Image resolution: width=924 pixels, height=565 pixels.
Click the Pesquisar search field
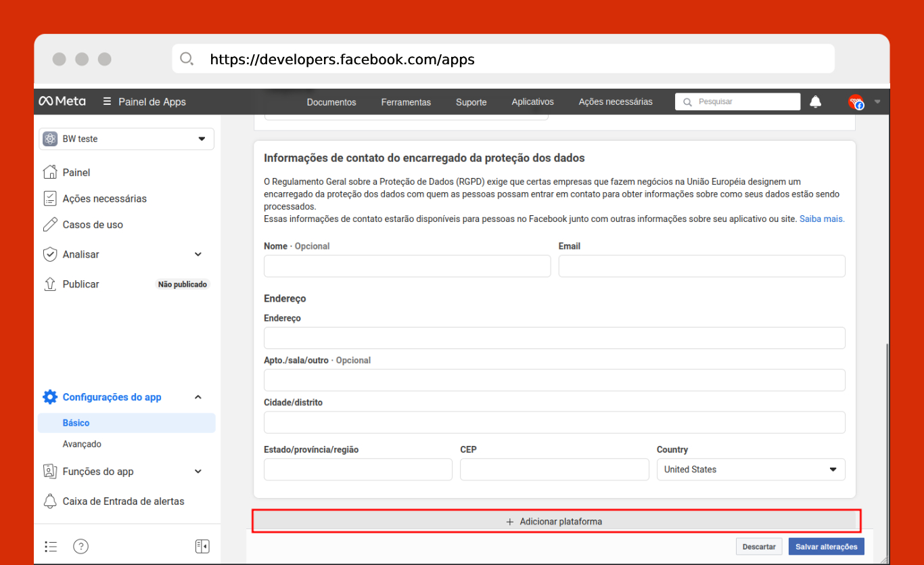pos(738,102)
